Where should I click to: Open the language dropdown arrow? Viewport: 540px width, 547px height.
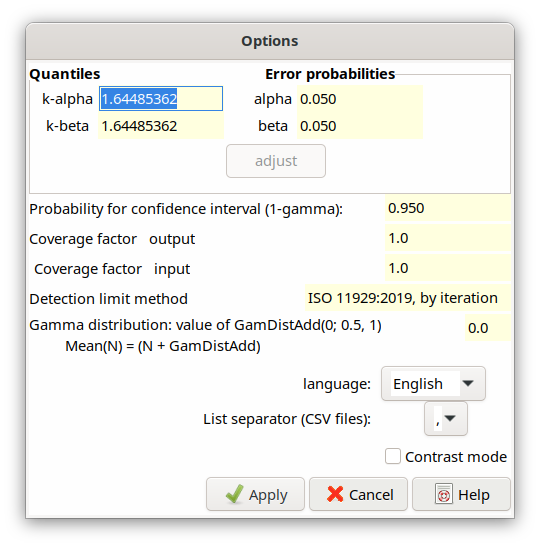468,383
